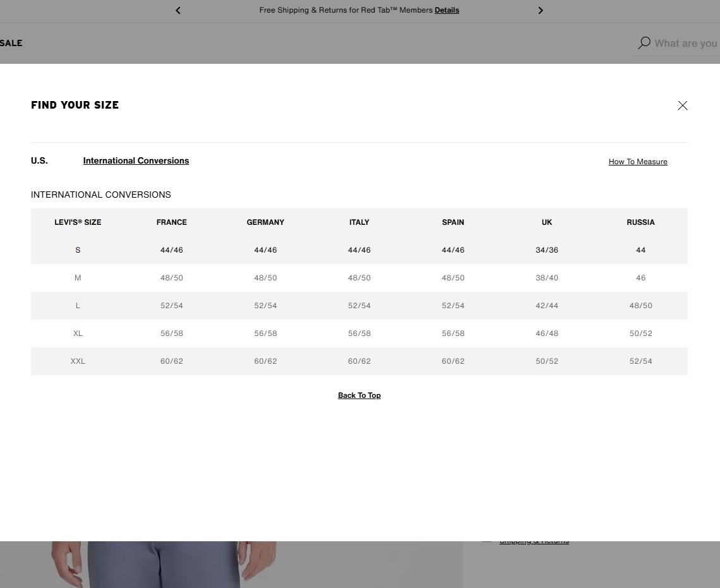Click the Spain value 56/58 for size XL
The width and height of the screenshot is (720, 588).
coord(453,333)
